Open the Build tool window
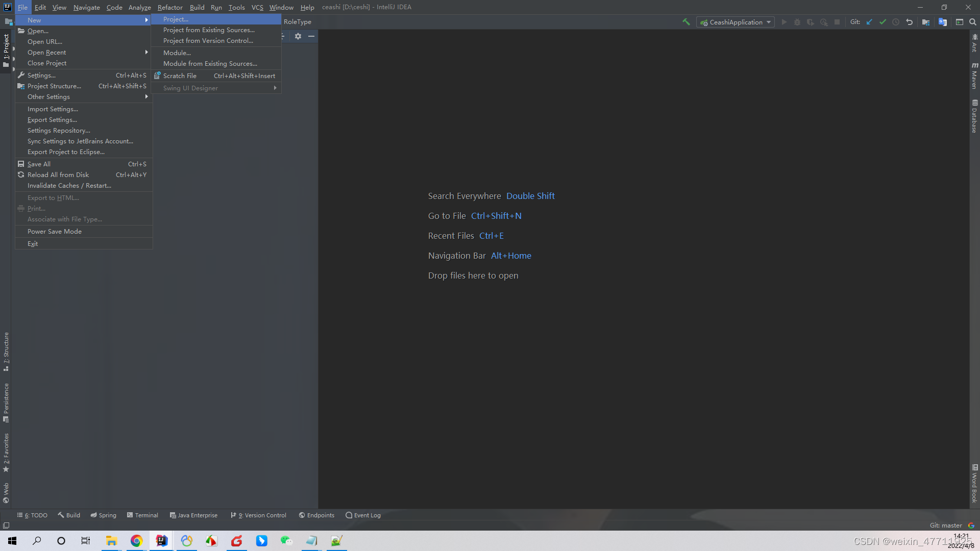The width and height of the screenshot is (980, 551). click(69, 515)
